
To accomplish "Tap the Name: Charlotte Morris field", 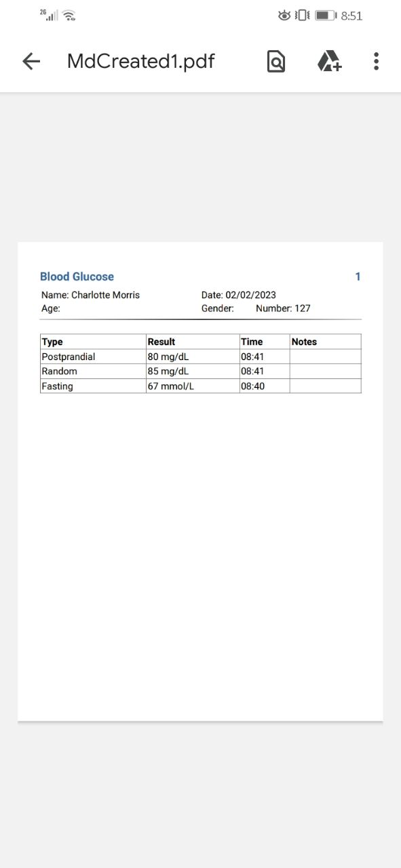I will coord(90,295).
